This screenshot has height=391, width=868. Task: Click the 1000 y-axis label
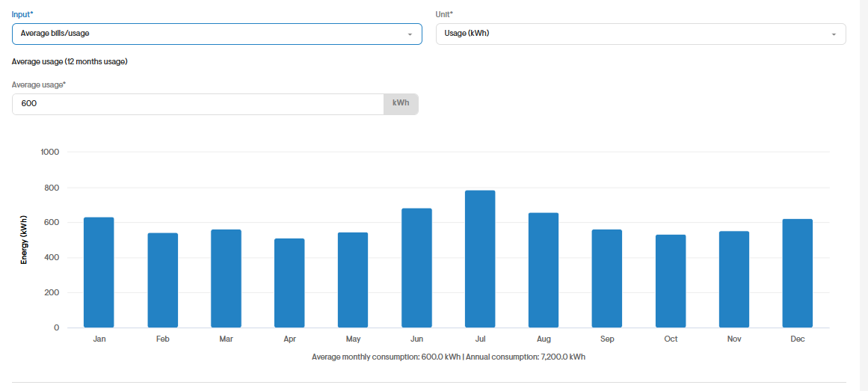50,152
